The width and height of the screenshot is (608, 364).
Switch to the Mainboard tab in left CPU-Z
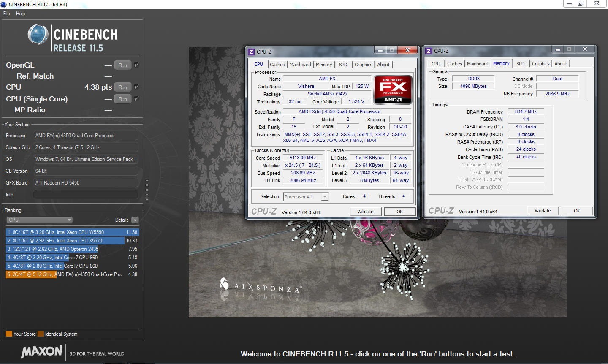click(x=300, y=65)
